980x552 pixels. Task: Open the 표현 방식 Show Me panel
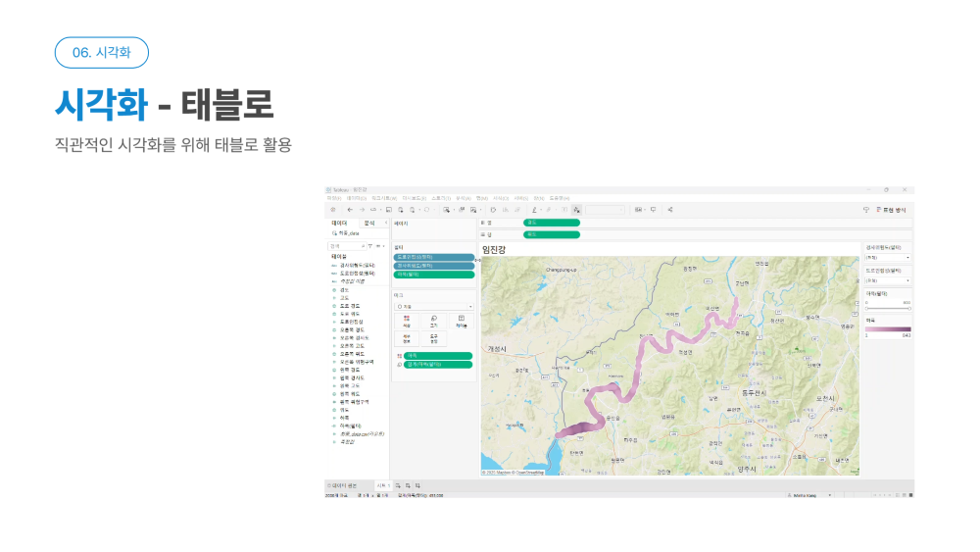tap(891, 210)
